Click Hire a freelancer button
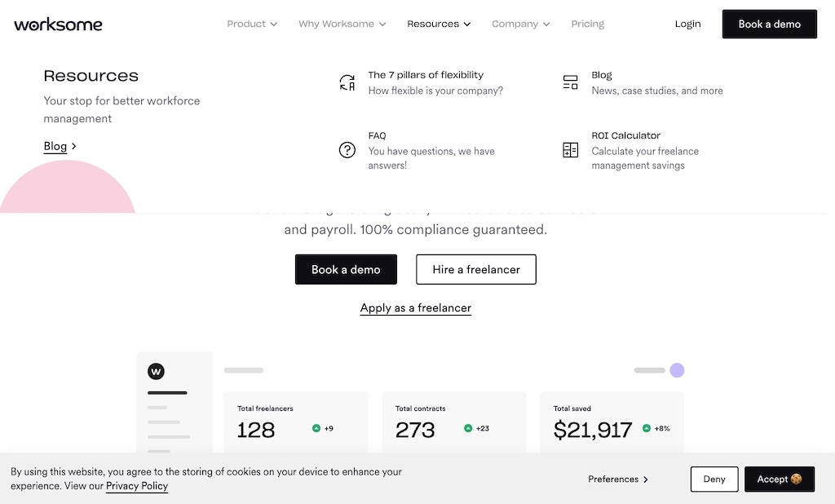Viewport: 835px width, 504px height. click(x=476, y=270)
